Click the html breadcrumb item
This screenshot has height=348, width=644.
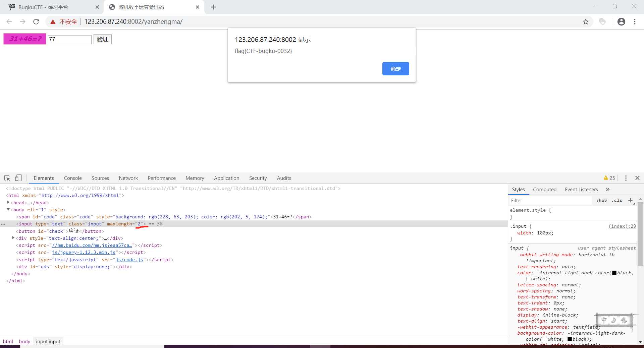tap(8, 341)
